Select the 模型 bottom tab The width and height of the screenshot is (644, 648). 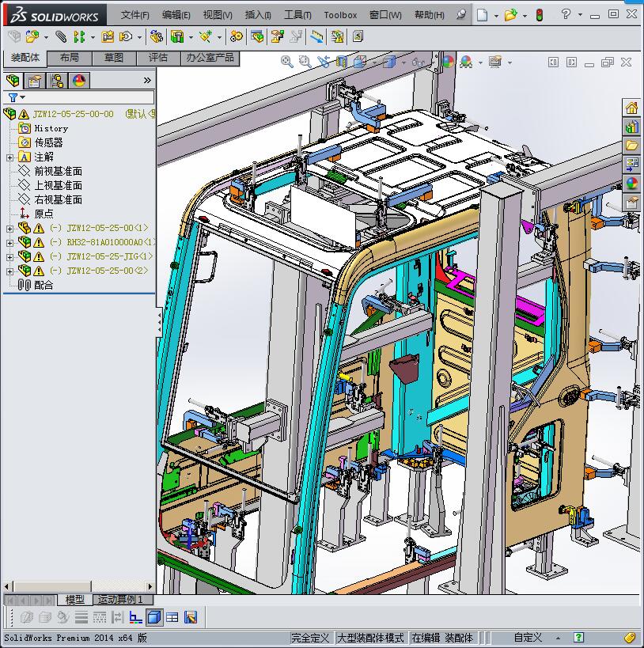[74, 600]
